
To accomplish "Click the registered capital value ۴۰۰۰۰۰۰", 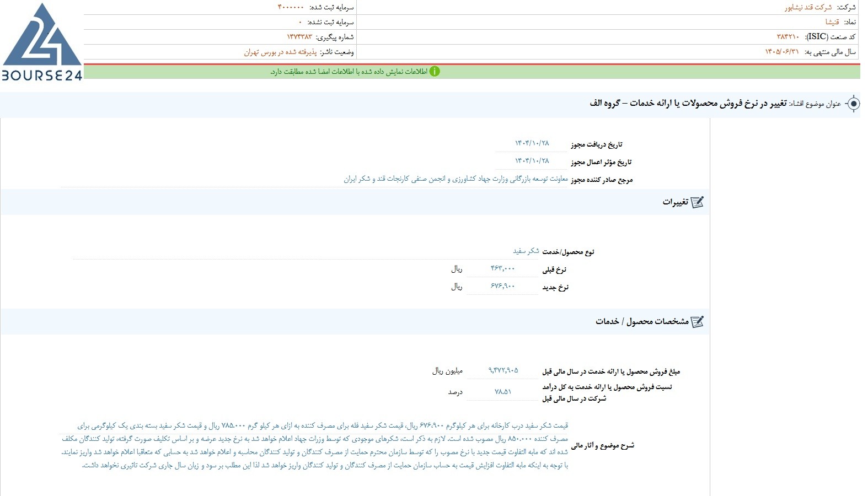I will [x=290, y=7].
